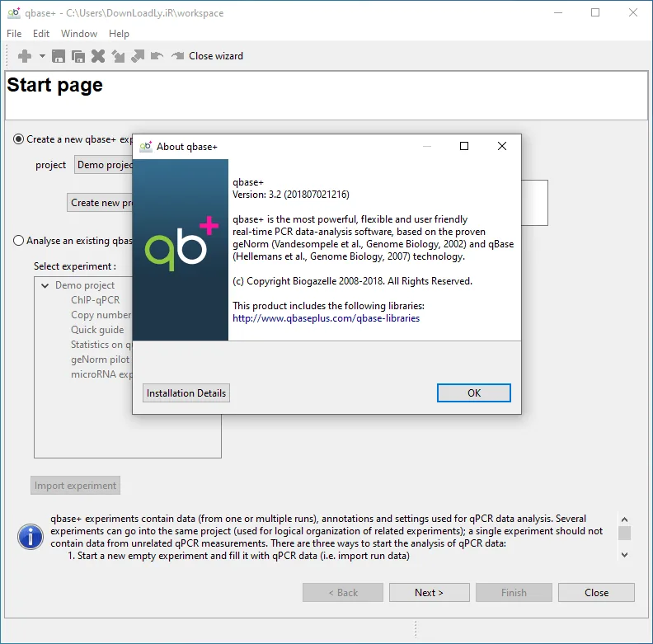
Task: Open the Window menu
Action: [78, 34]
